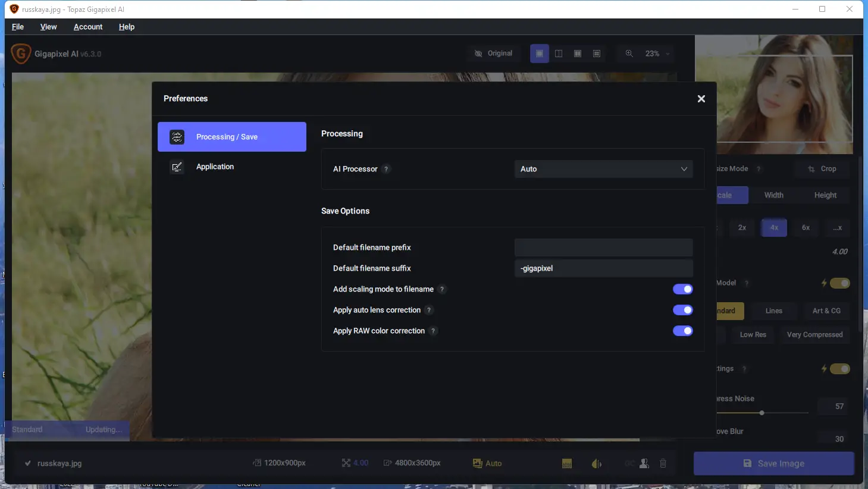Turn off Apply RAW color correction
Screen dimensions: 868x489
[683, 331]
